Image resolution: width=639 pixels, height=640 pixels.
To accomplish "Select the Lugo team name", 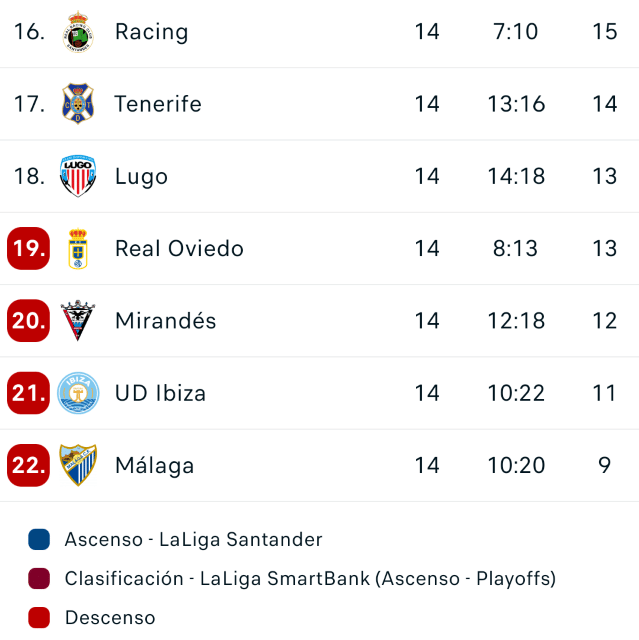I will [141, 177].
